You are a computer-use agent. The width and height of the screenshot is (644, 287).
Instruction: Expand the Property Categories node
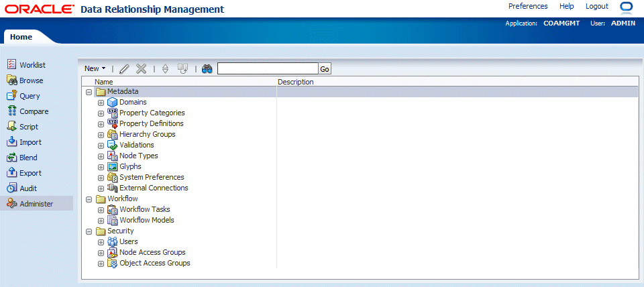(101, 113)
